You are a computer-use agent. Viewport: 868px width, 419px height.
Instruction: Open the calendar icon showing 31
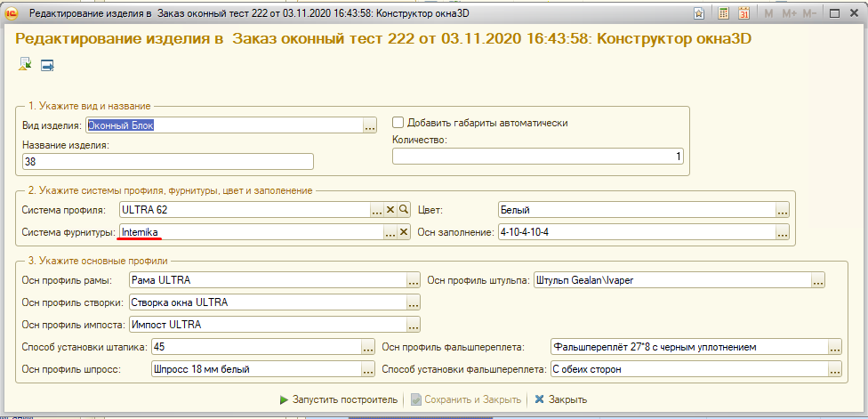pos(744,13)
